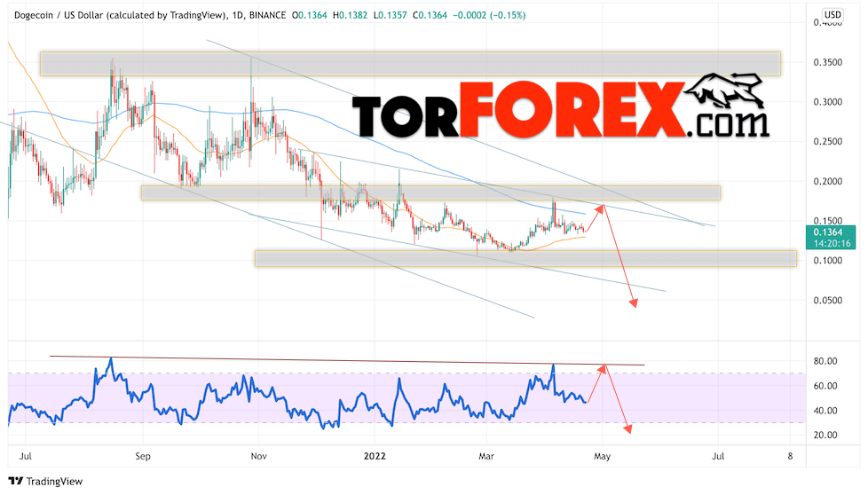868x495 pixels.
Task: Click the high value H0.1382
Action: (x=350, y=15)
